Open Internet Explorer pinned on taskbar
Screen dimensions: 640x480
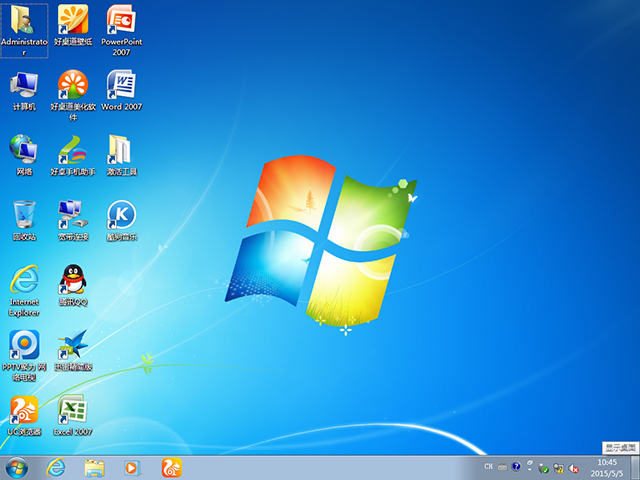pyautogui.click(x=56, y=467)
